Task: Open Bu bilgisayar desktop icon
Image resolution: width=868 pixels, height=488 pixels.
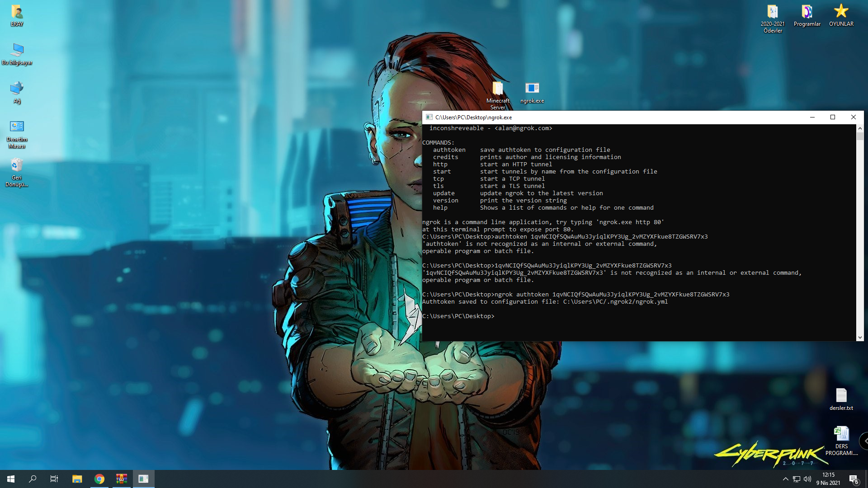Action: (17, 51)
